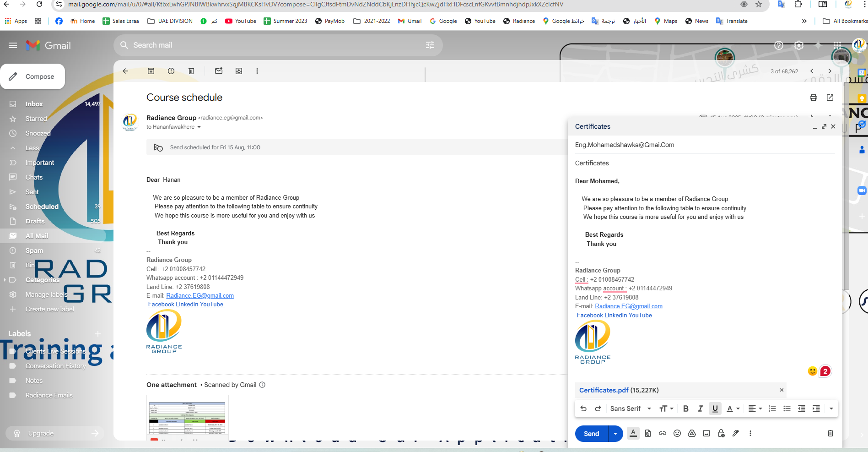Screen dimensions: 868x452
Task: Insert link icon in compose
Action: pyautogui.click(x=663, y=433)
